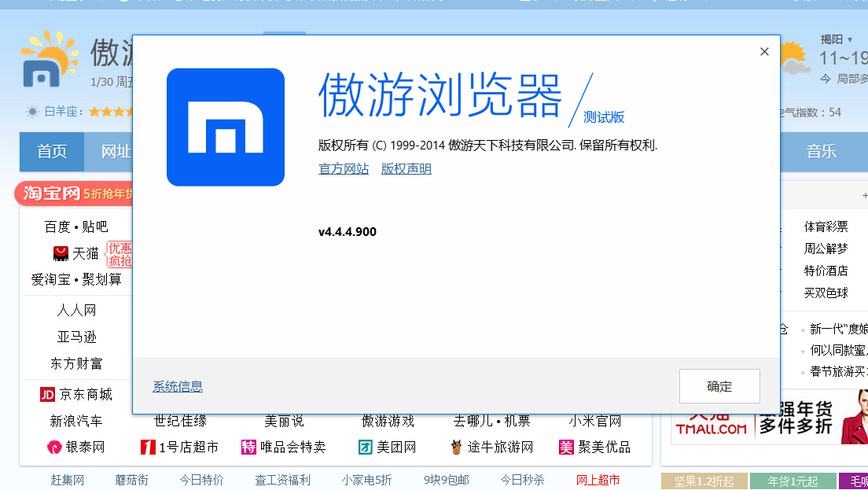Click the 白羊座 horoscope link
868x490 pixels.
63,111
